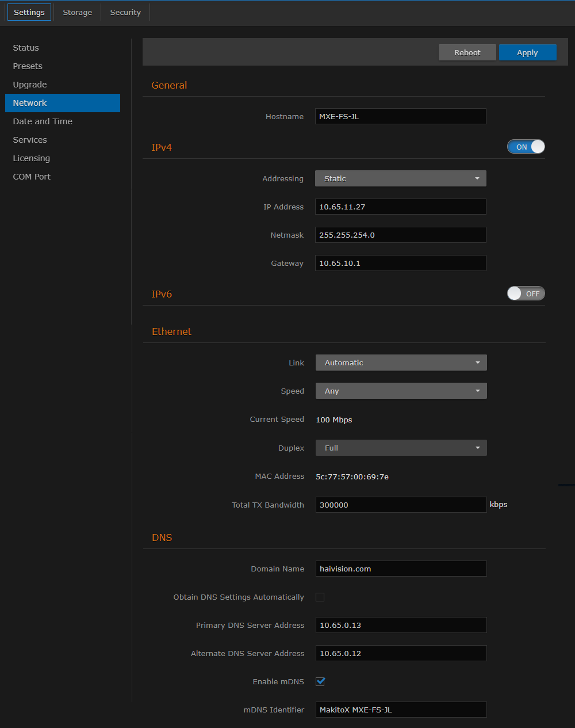Viewport: 575px width, 728px height.
Task: Open the Status page in the sidebar
Action: [26, 48]
